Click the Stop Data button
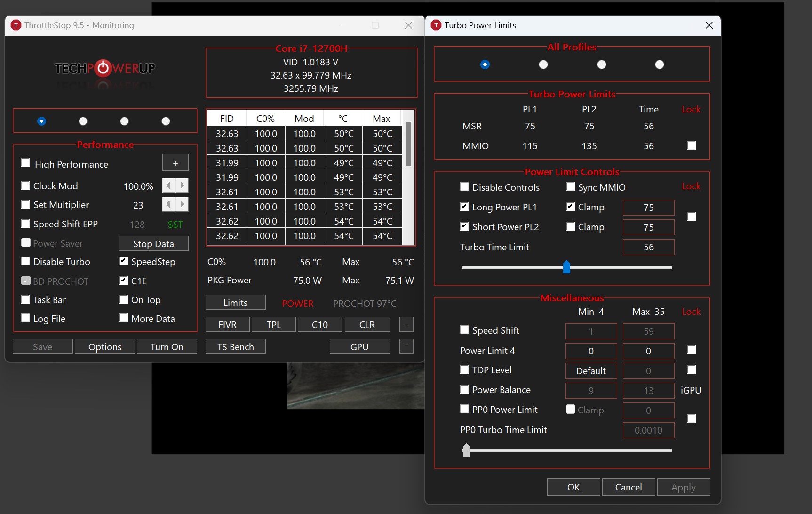This screenshot has height=514, width=812. coord(153,243)
